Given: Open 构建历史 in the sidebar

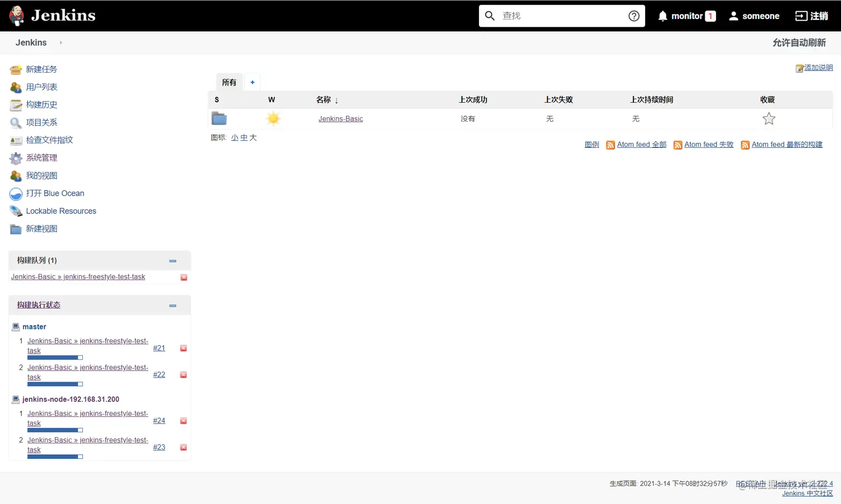Looking at the screenshot, I should pos(41,105).
